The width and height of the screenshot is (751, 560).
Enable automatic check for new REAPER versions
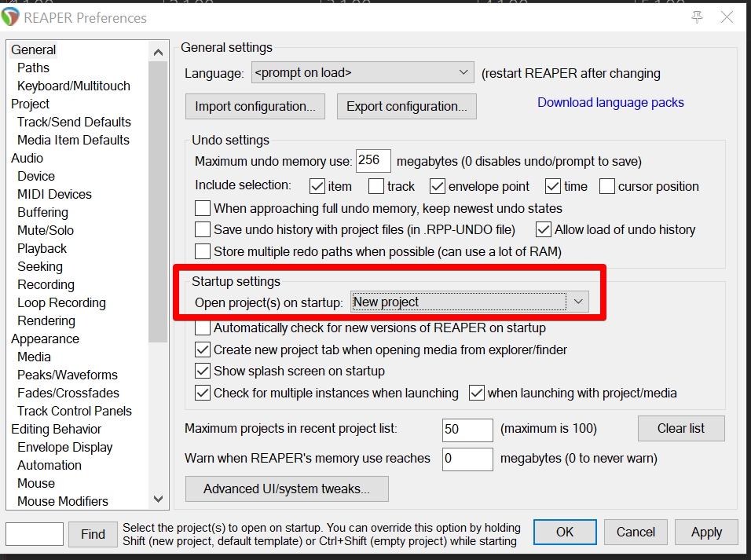click(203, 328)
